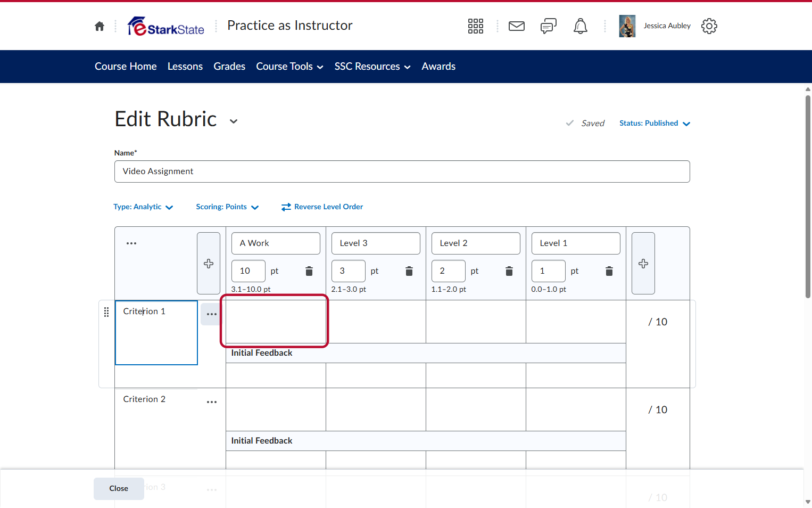Expand the SSC Resources menu

pyautogui.click(x=372, y=67)
